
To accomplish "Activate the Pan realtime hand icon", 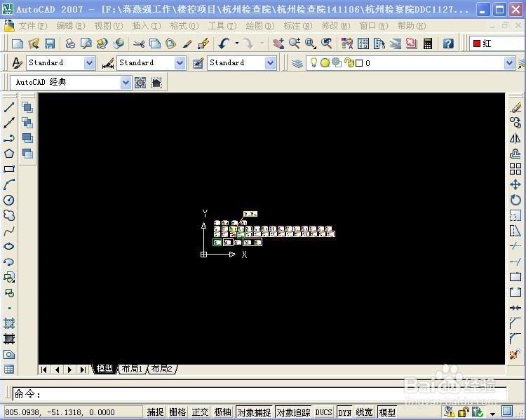I will point(278,43).
